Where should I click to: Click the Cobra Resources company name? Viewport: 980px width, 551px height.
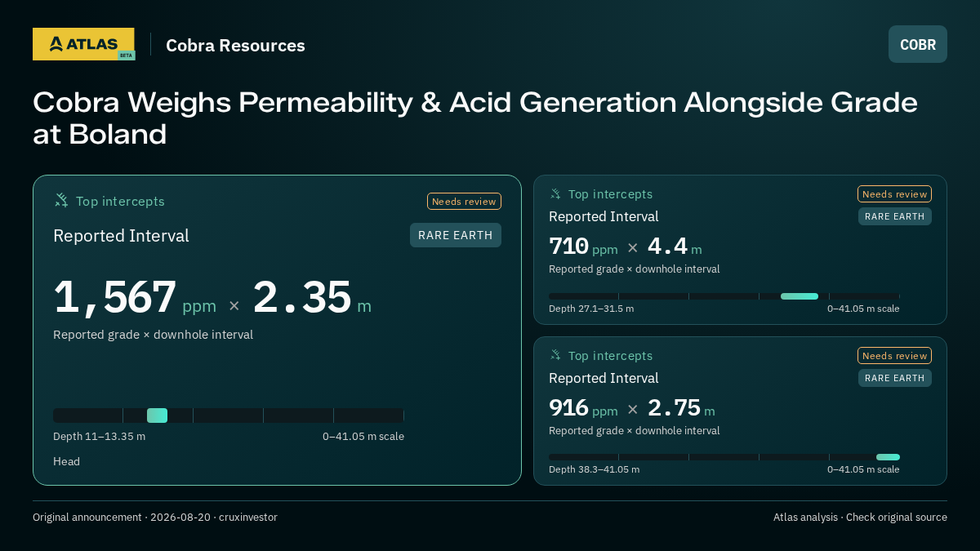tap(235, 46)
